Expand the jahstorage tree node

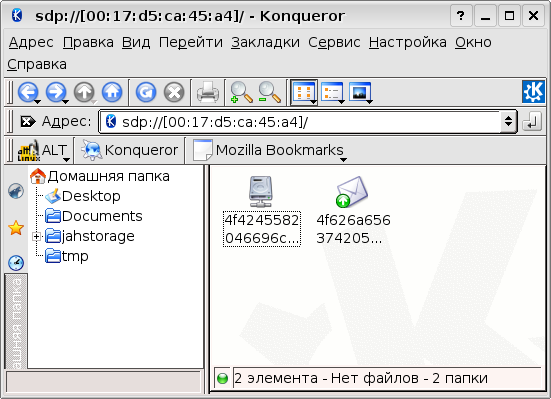36,236
